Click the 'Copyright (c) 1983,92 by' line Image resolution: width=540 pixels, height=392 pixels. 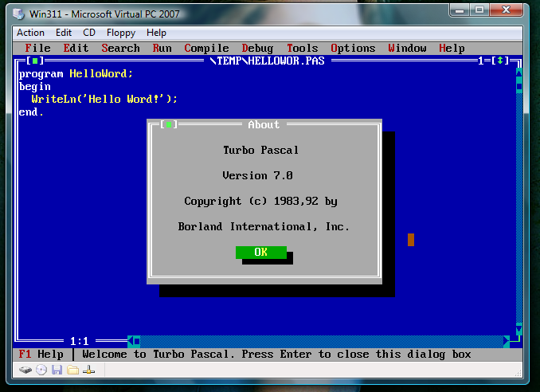click(260, 201)
